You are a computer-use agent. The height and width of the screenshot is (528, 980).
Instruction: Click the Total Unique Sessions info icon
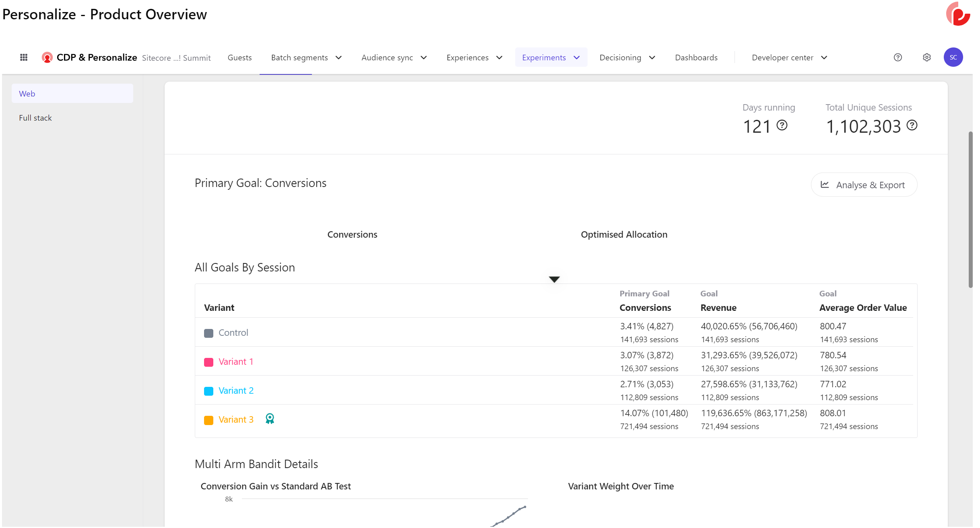click(912, 125)
